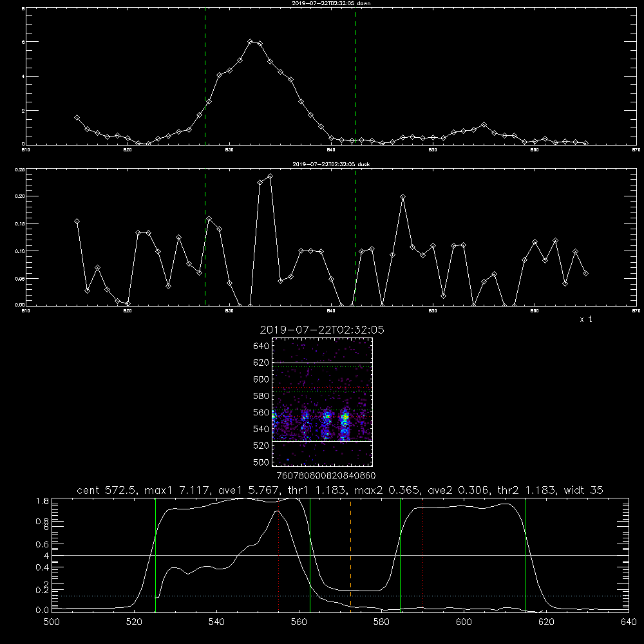Select the 'ave2 0.306' statistic

(459, 490)
